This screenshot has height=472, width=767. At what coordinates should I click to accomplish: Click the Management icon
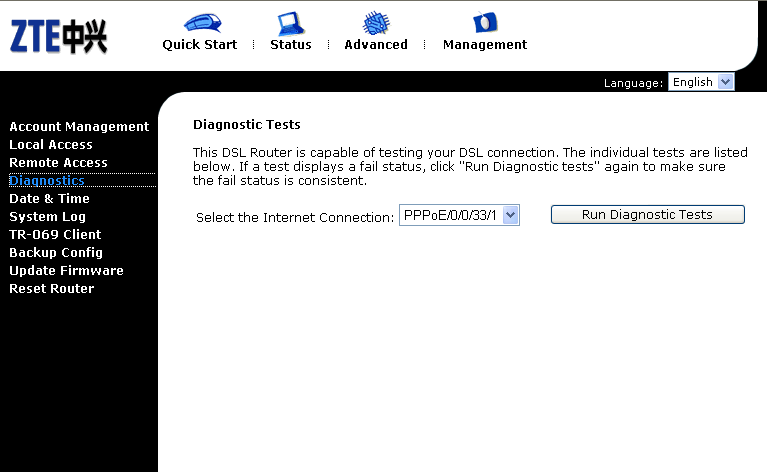485,22
